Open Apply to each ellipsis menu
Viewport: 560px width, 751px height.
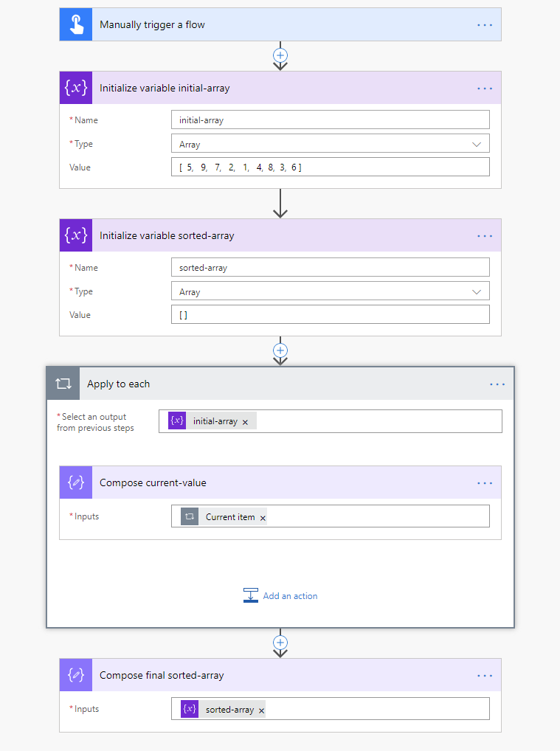tap(497, 384)
